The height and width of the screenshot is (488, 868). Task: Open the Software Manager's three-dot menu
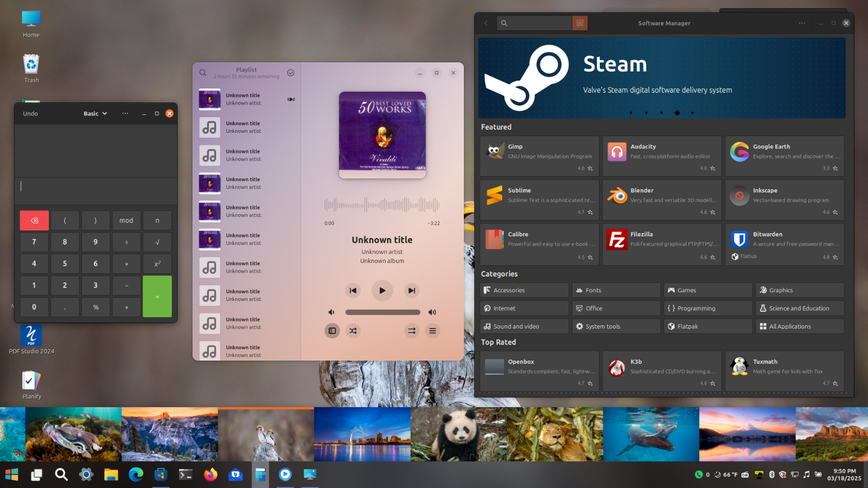802,23
